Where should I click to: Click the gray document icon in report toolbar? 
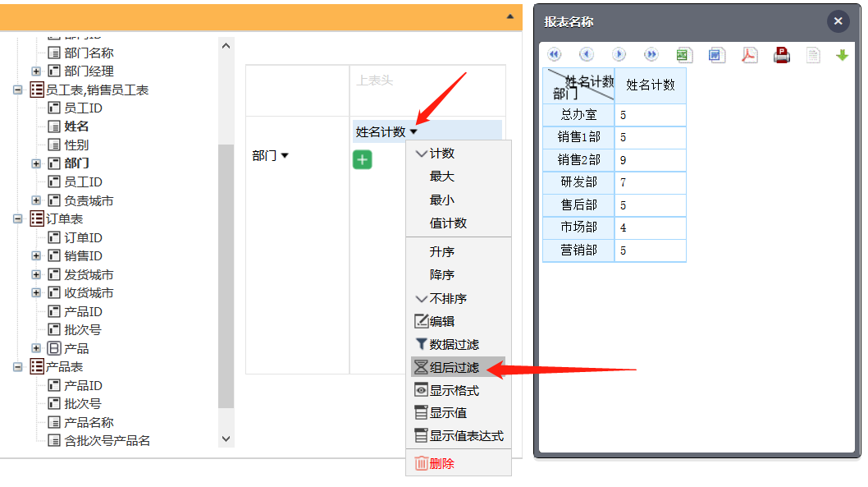tap(813, 55)
